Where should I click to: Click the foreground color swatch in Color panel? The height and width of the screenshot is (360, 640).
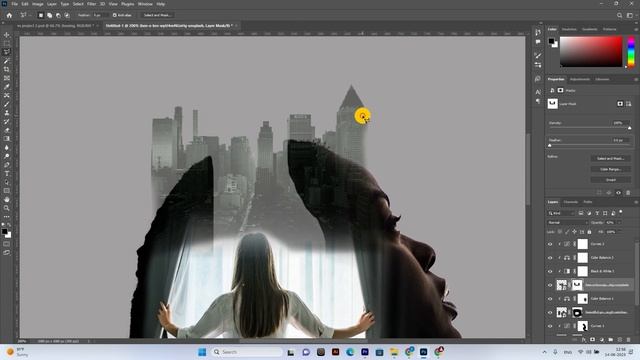pos(551,41)
